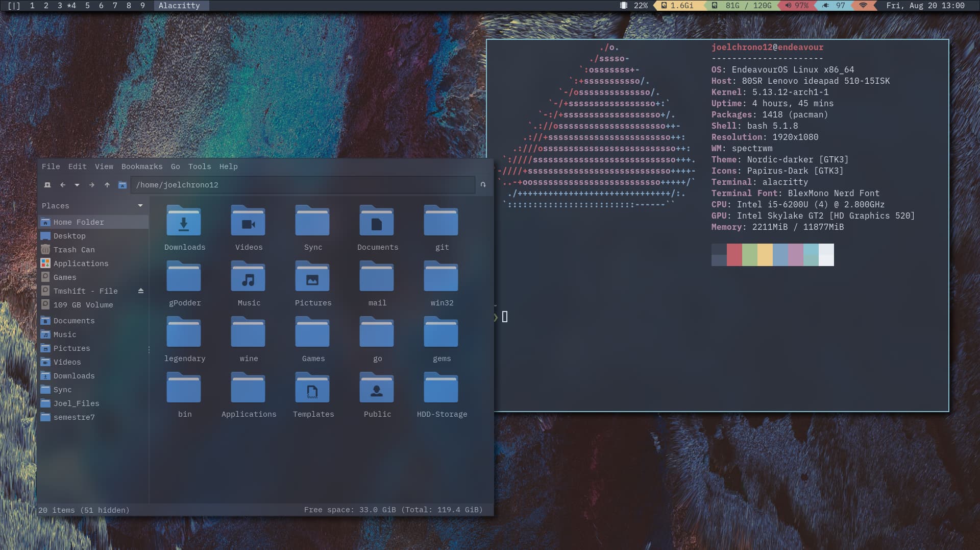Image resolution: width=980 pixels, height=550 pixels.
Task: Open Trash Can in the sidebar
Action: point(93,250)
